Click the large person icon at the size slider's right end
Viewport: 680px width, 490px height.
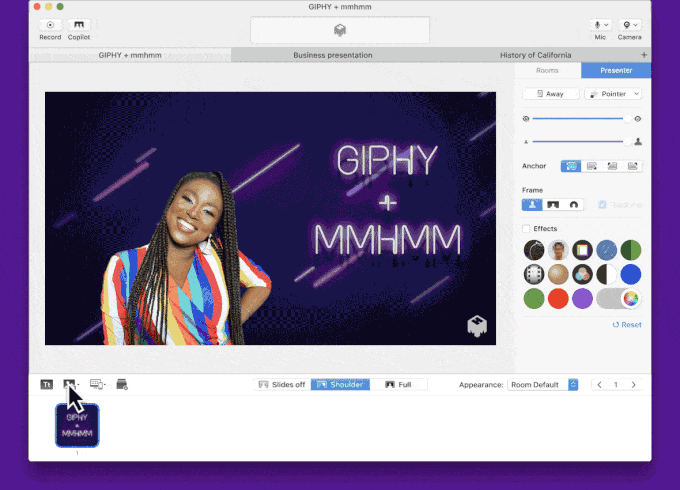638,141
